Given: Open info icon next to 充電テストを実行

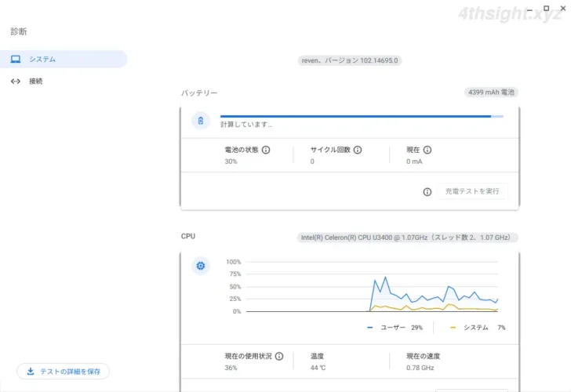Looking at the screenshot, I should pyautogui.click(x=427, y=191).
